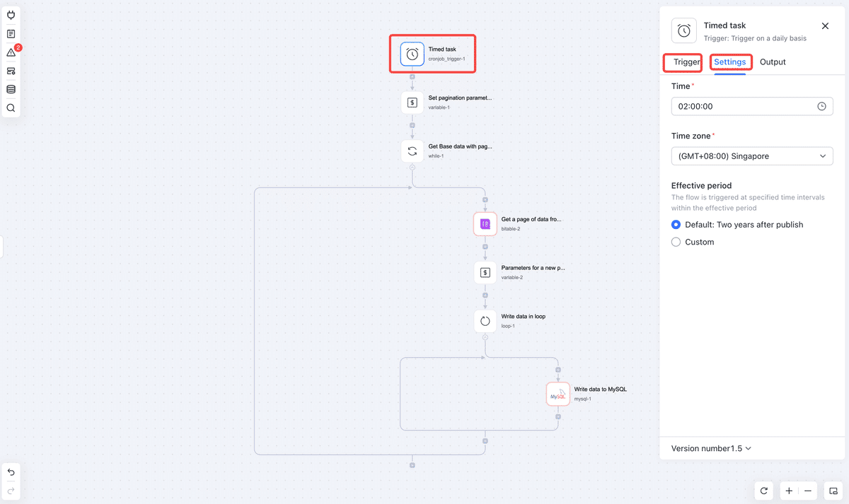Click the redo arrow icon
Image resolution: width=849 pixels, height=504 pixels.
11,491
